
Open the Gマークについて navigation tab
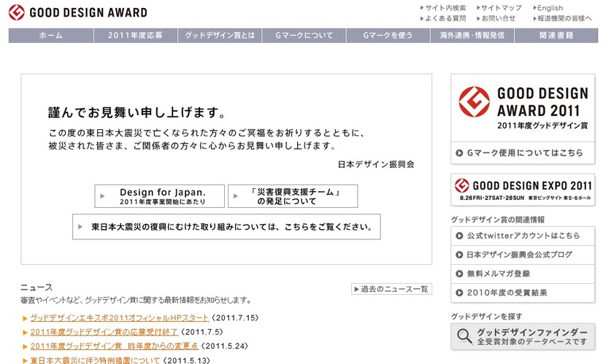point(304,35)
